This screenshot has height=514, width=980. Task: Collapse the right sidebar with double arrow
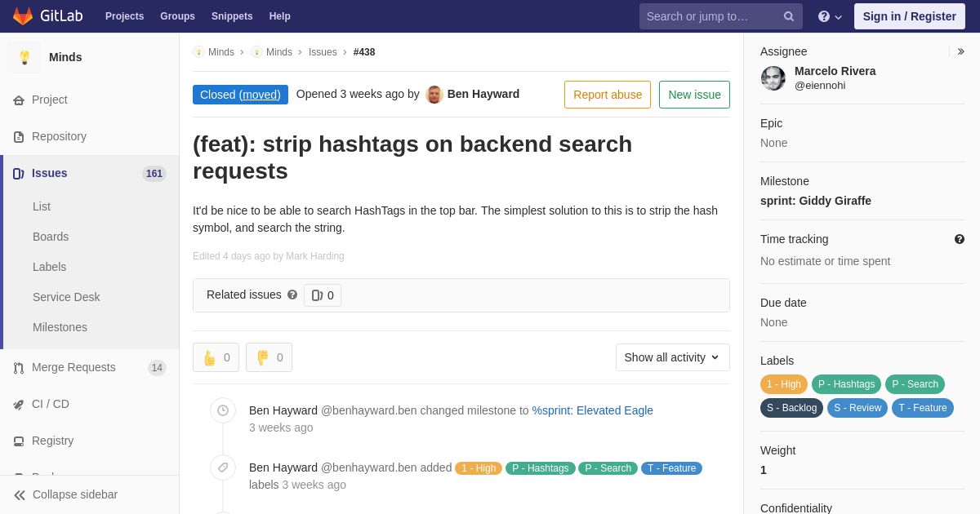point(960,51)
